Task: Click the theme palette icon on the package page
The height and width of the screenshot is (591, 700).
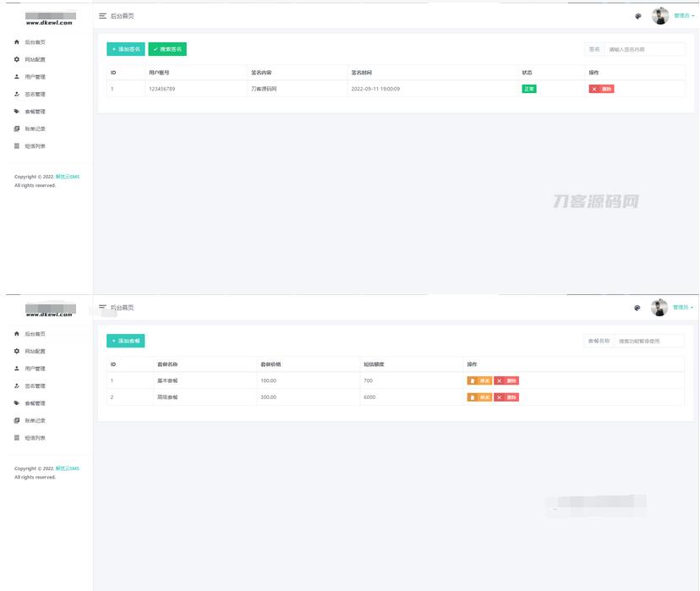Action: pos(637,308)
